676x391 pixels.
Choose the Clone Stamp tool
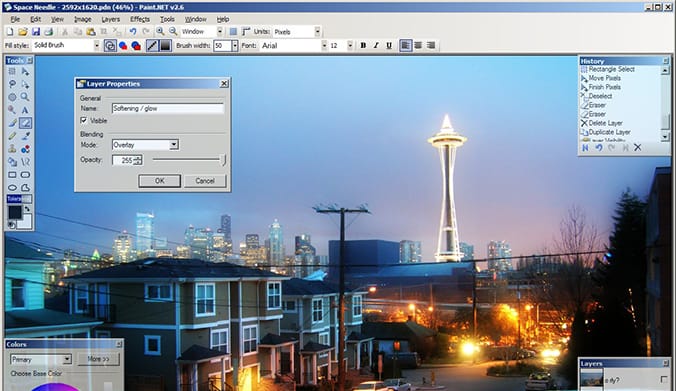[12, 149]
